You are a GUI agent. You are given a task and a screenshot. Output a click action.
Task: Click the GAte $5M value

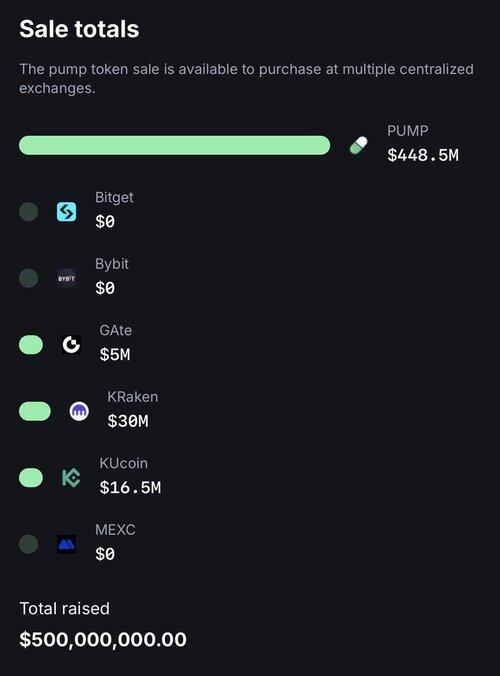pos(115,355)
